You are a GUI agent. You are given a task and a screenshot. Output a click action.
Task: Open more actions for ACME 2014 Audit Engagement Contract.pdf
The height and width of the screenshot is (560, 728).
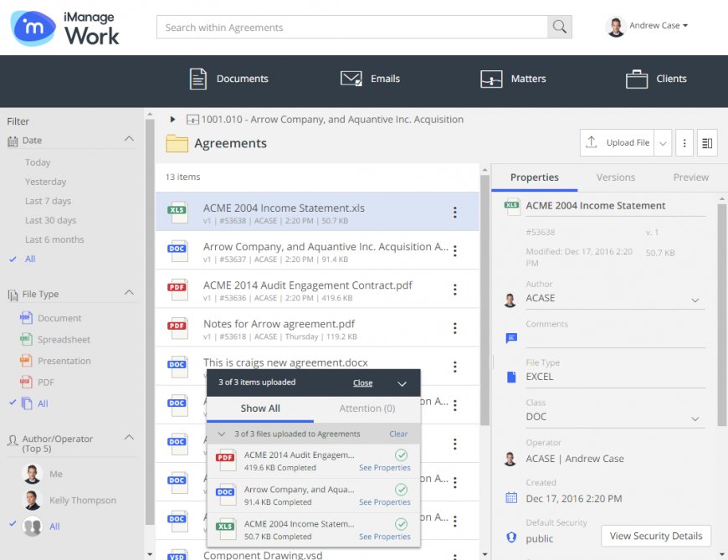455,290
